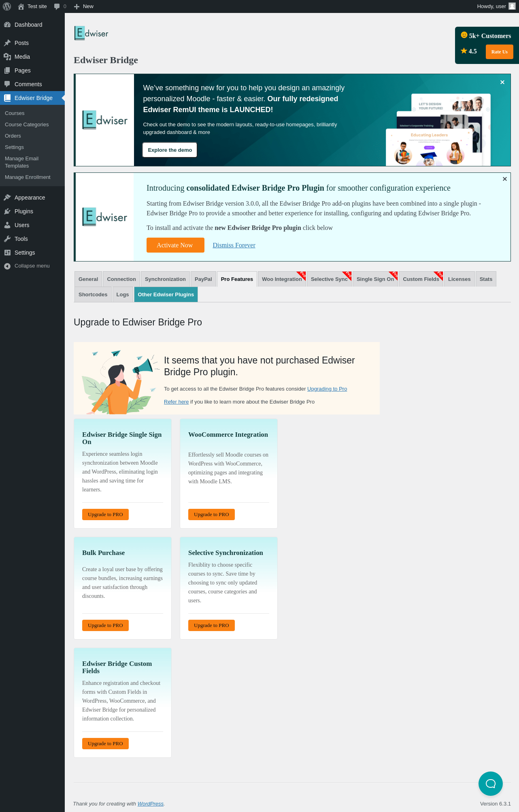Click the Comments icon in the sidebar
519x812 pixels.
coord(7,84)
